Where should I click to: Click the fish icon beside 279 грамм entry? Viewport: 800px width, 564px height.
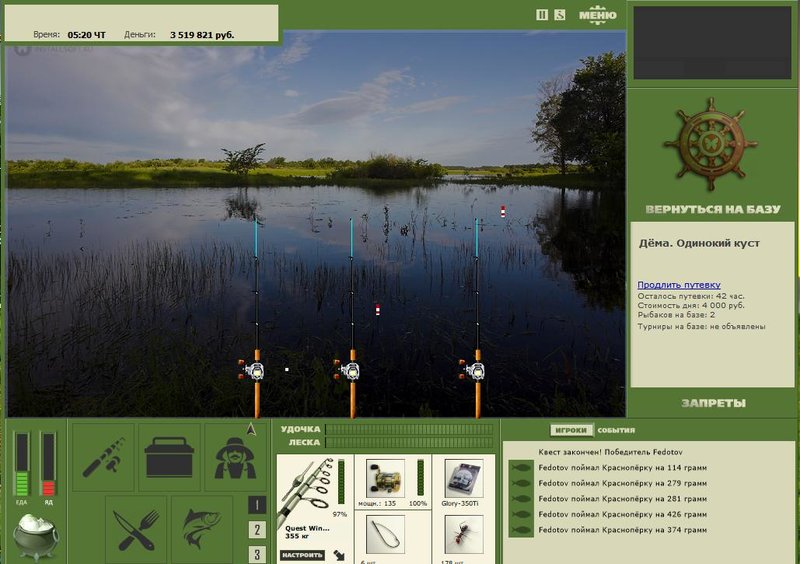[x=520, y=483]
